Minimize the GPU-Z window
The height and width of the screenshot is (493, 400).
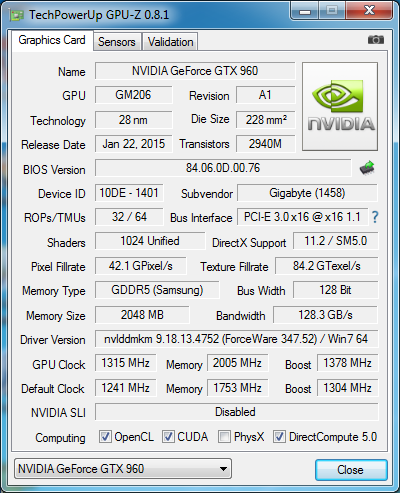[304, 11]
